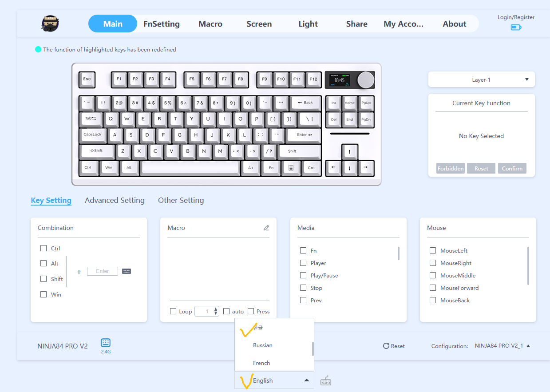This screenshot has height=392, width=550.
Task: Open the Screen tab
Action: point(259,24)
